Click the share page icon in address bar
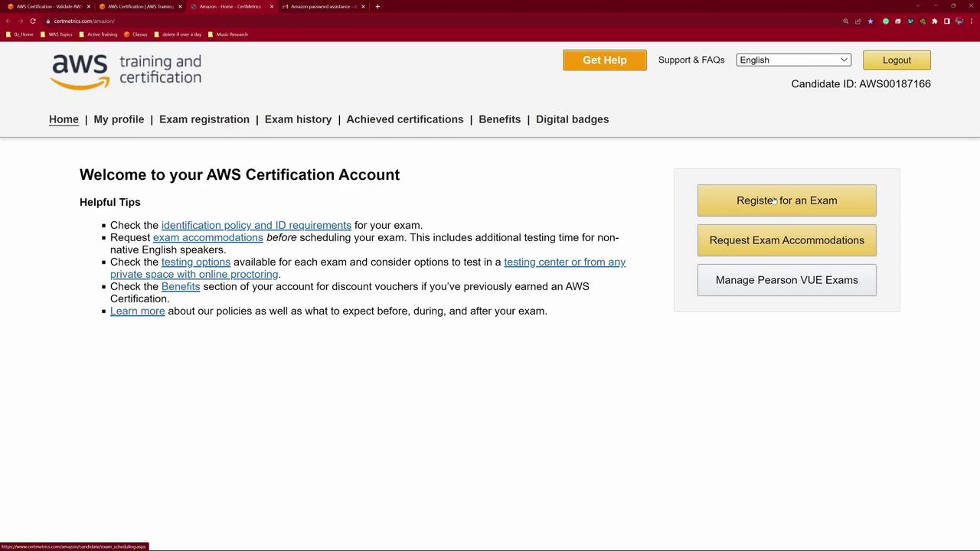 857,21
